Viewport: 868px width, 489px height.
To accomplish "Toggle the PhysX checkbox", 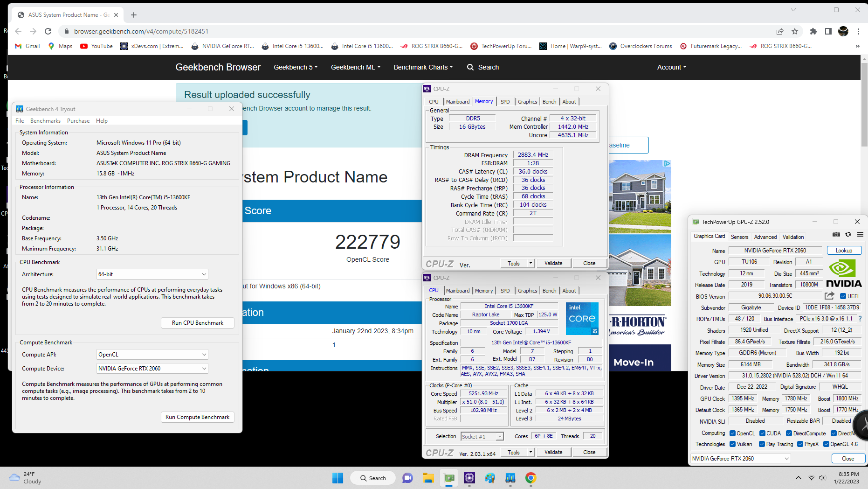I will [x=800, y=444].
